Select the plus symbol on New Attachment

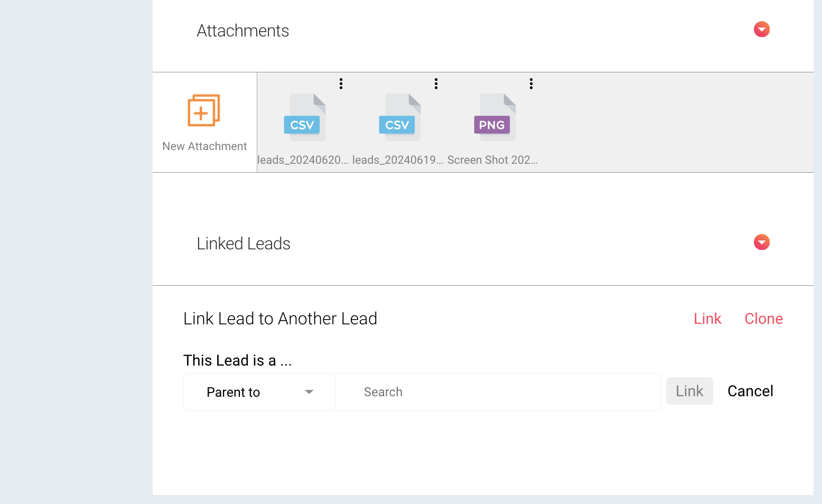[x=202, y=113]
